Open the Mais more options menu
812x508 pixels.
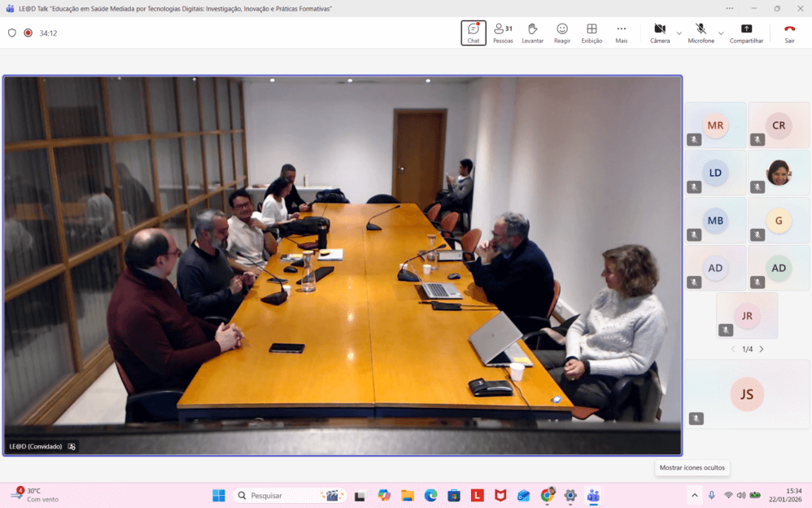point(622,33)
